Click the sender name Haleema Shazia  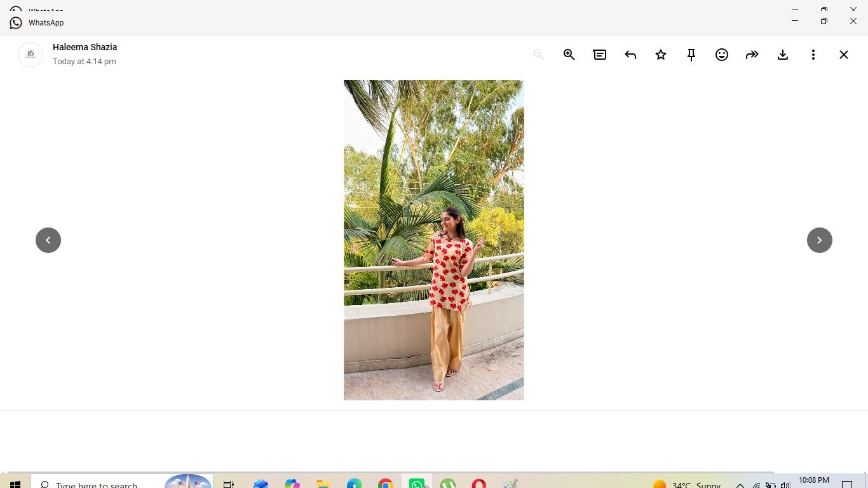pyautogui.click(x=85, y=47)
